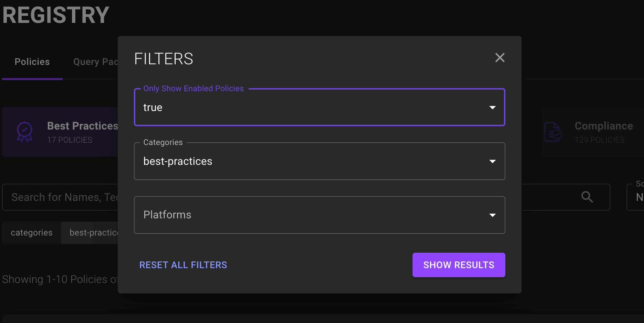Viewport: 644px width, 323px height.
Task: Click the caret arrow beside best-practices in the dialog
Action: coord(492,161)
